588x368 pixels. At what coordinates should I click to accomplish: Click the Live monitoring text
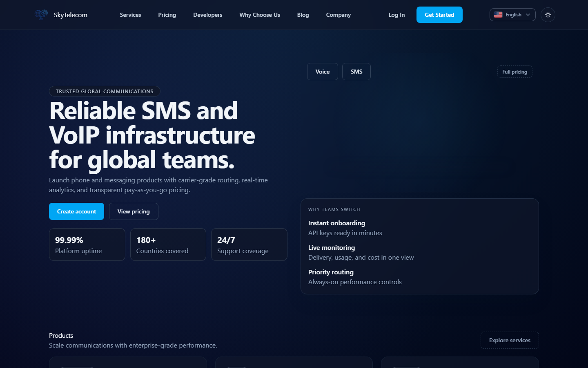click(332, 247)
